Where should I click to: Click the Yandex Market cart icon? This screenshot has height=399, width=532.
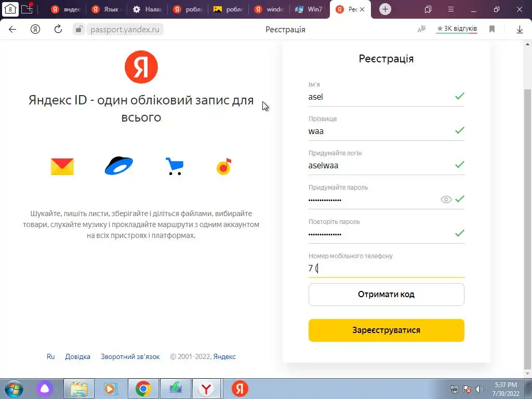click(175, 166)
